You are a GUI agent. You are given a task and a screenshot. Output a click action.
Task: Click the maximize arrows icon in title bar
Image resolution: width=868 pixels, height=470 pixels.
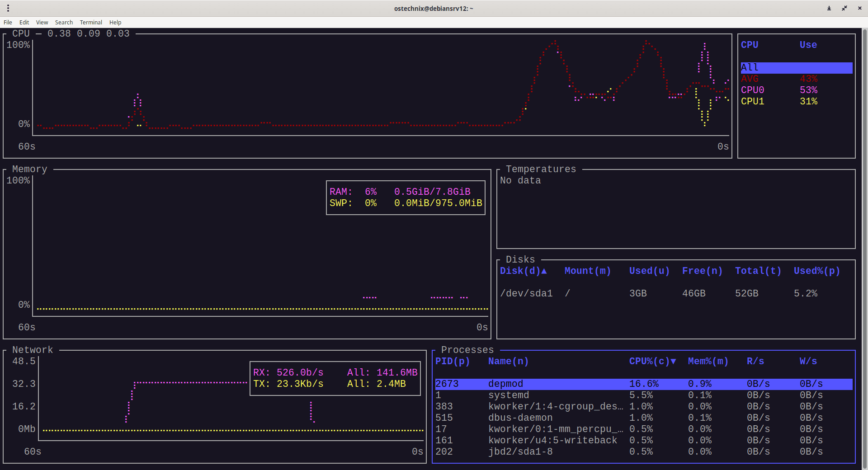[844, 8]
